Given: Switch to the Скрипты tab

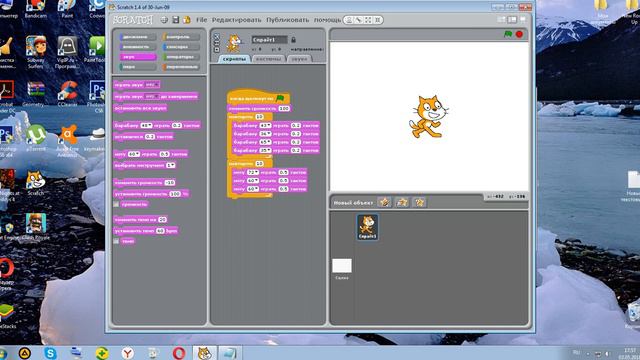Looking at the screenshot, I should pyautogui.click(x=234, y=59).
